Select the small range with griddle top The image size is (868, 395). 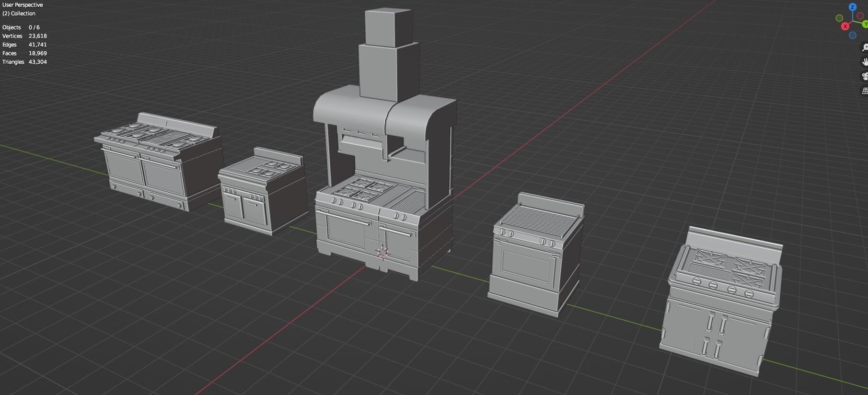click(x=263, y=191)
